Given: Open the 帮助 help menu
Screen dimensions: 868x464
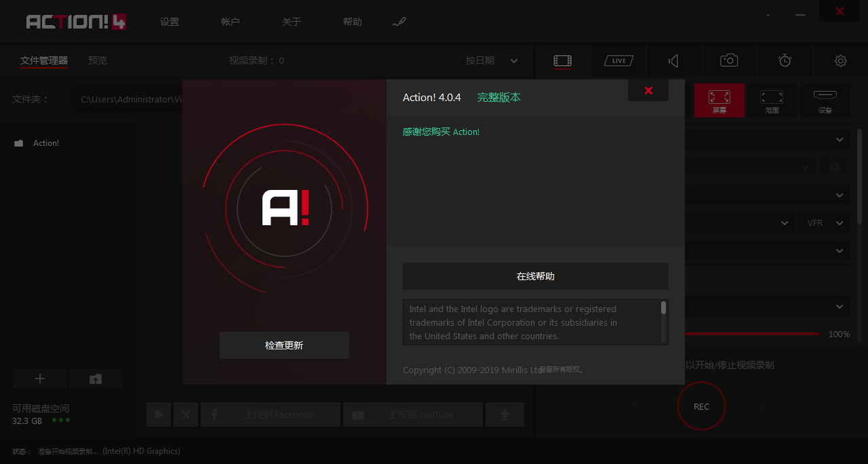Looking at the screenshot, I should (353, 22).
